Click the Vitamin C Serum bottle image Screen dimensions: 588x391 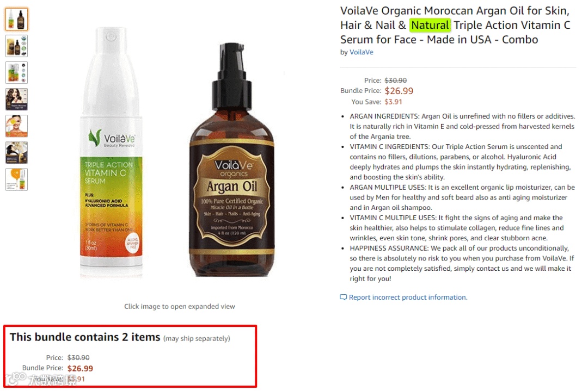(111, 152)
